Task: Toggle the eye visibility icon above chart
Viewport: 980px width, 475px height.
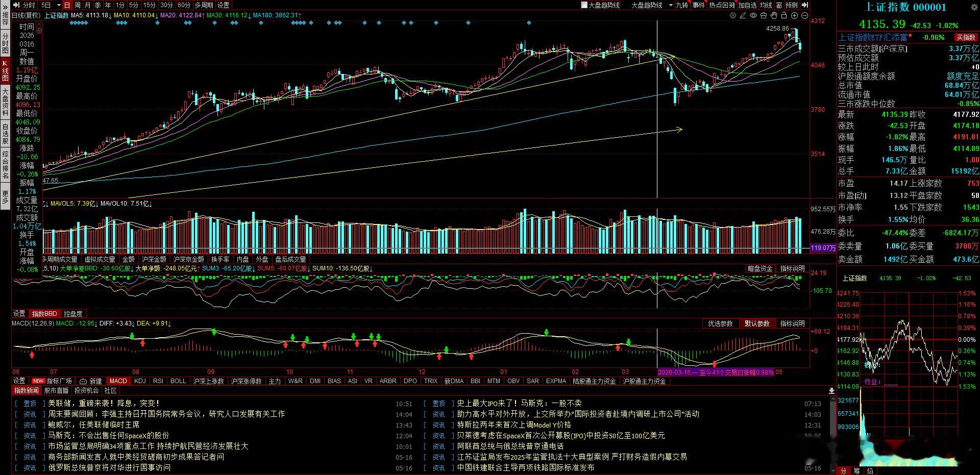Action: (x=753, y=15)
